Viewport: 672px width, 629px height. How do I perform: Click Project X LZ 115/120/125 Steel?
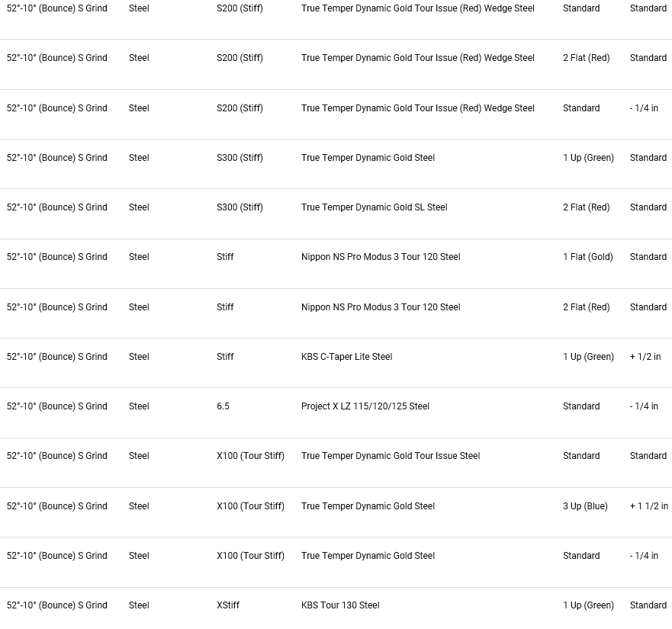[365, 406]
